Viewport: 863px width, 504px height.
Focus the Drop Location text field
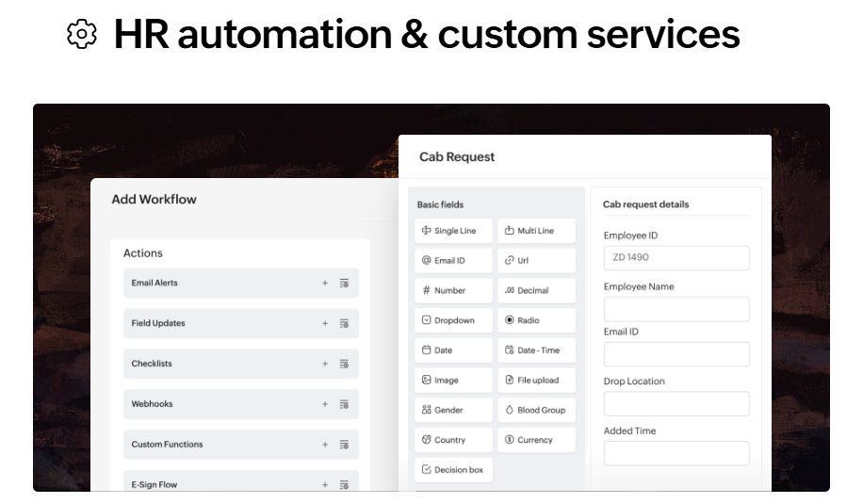point(676,404)
